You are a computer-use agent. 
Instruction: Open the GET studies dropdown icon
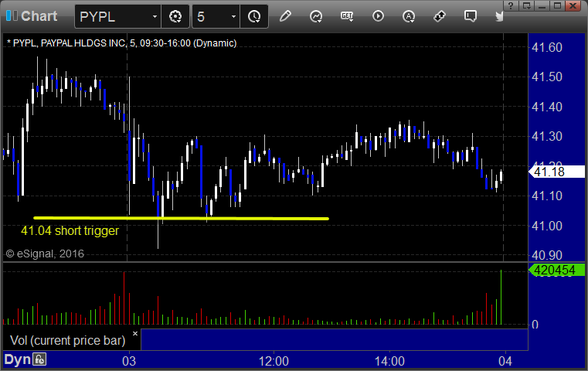pos(347,16)
